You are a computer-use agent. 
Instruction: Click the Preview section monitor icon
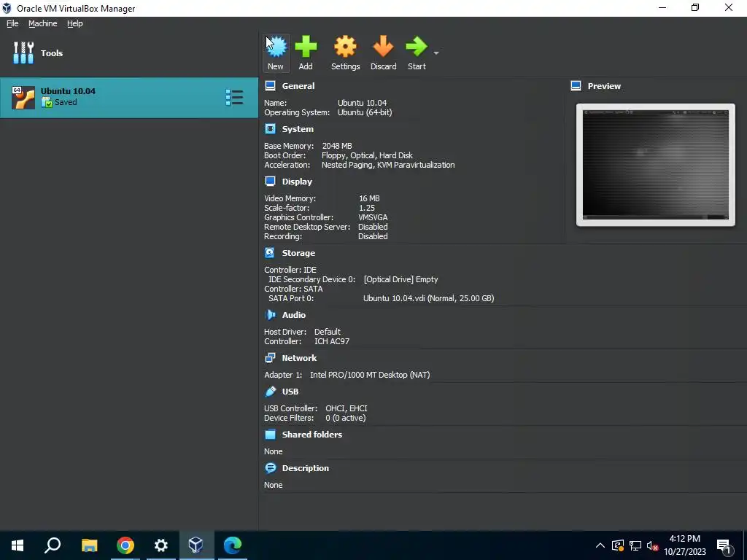click(x=576, y=86)
